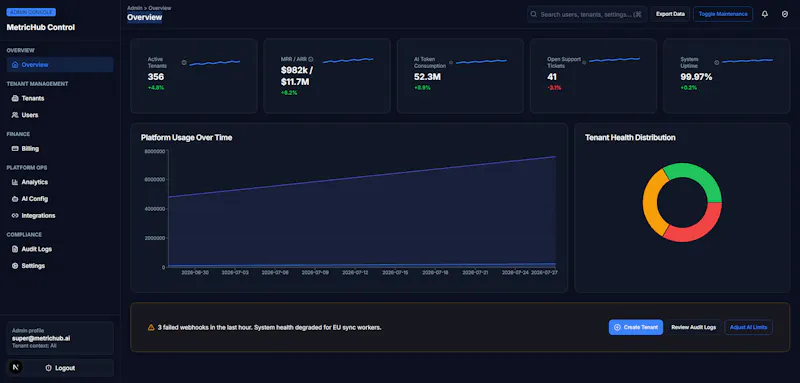Click the 8000000 label on chart y-axis
This screenshot has height=383, width=800.
coord(155,151)
